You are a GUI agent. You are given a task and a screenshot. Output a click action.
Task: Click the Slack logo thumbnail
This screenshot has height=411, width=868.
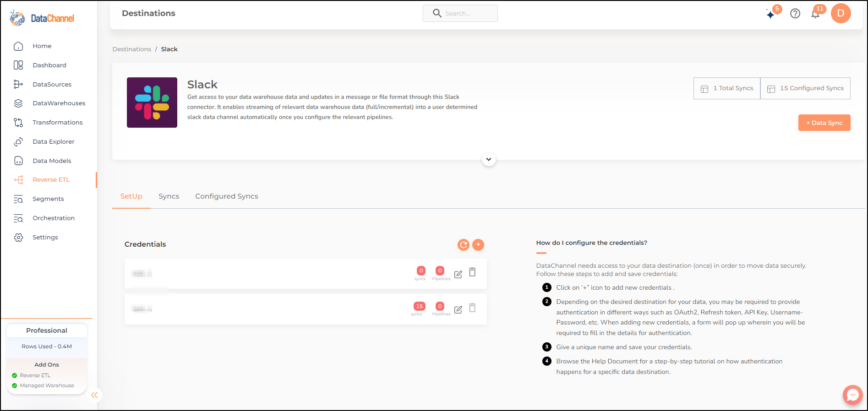(152, 103)
